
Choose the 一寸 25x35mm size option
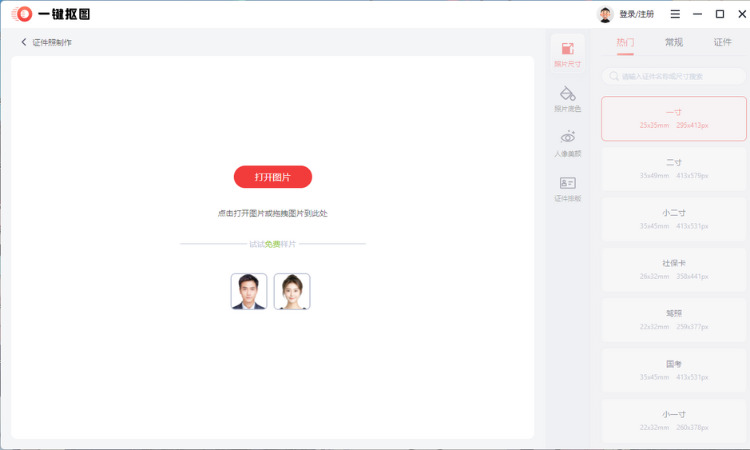coord(674,119)
